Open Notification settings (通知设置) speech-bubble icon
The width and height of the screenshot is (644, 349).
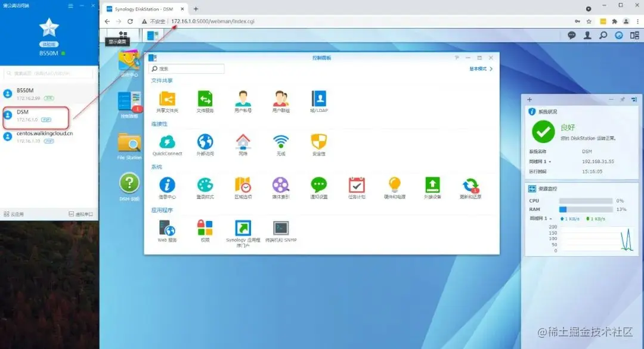coord(318,185)
